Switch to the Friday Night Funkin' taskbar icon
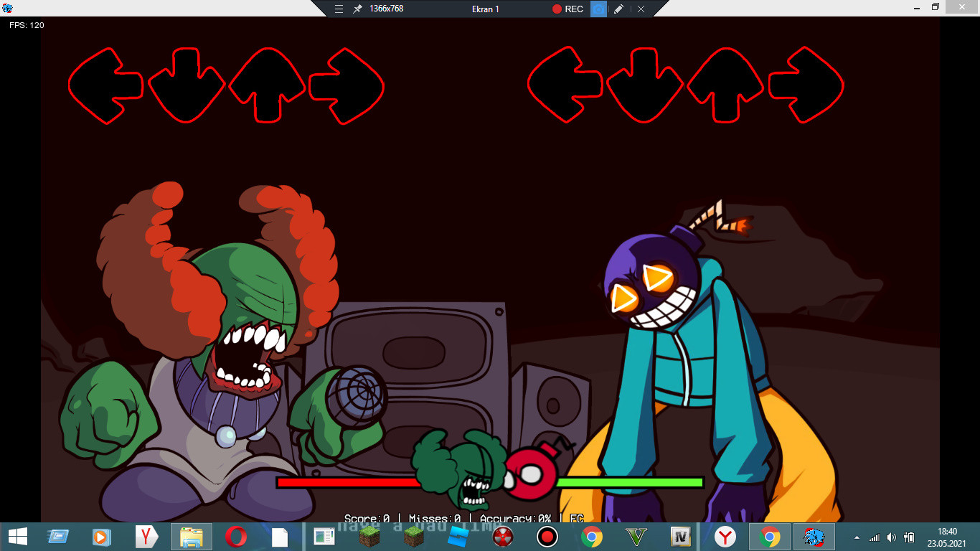The width and height of the screenshot is (980, 551). 814,537
